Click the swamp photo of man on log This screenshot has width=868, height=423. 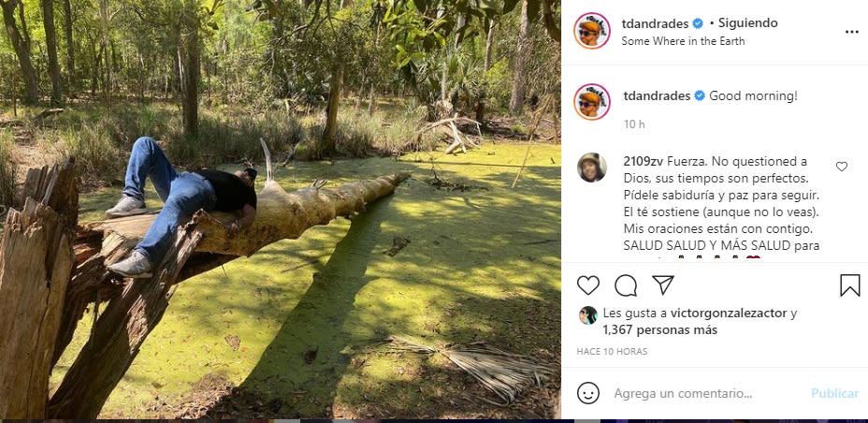(281, 210)
